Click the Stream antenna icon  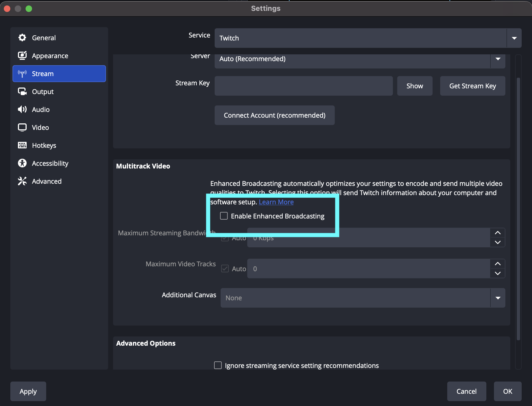pos(22,73)
